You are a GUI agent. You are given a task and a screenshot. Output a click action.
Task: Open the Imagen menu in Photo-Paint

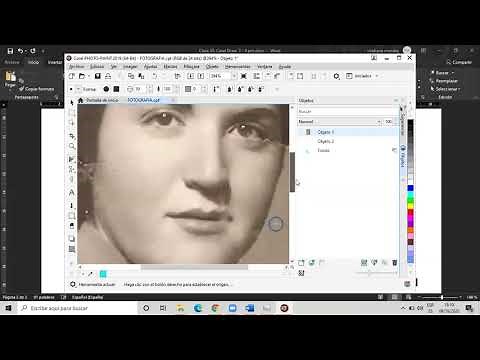tap(130, 67)
